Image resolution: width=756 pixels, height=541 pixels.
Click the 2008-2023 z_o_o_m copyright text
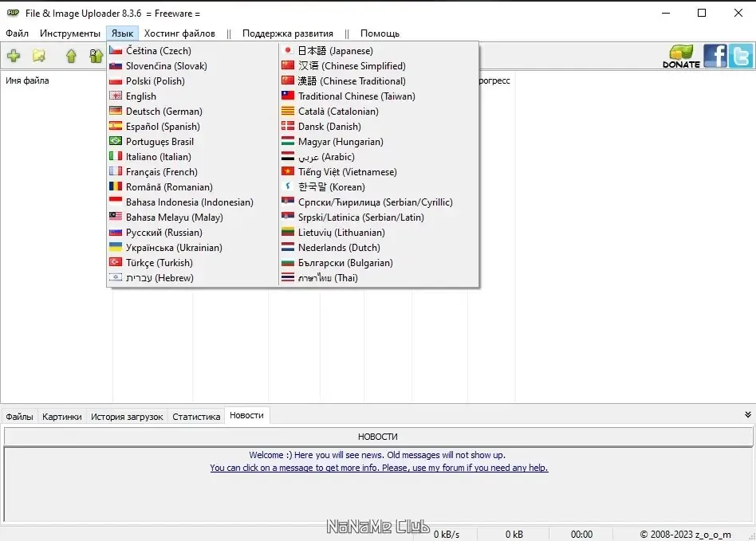click(x=685, y=535)
